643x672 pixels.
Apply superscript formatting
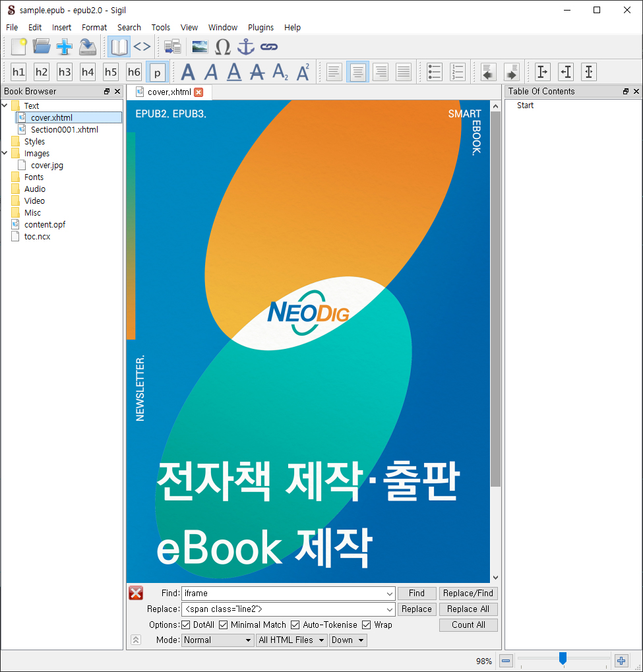click(x=303, y=72)
